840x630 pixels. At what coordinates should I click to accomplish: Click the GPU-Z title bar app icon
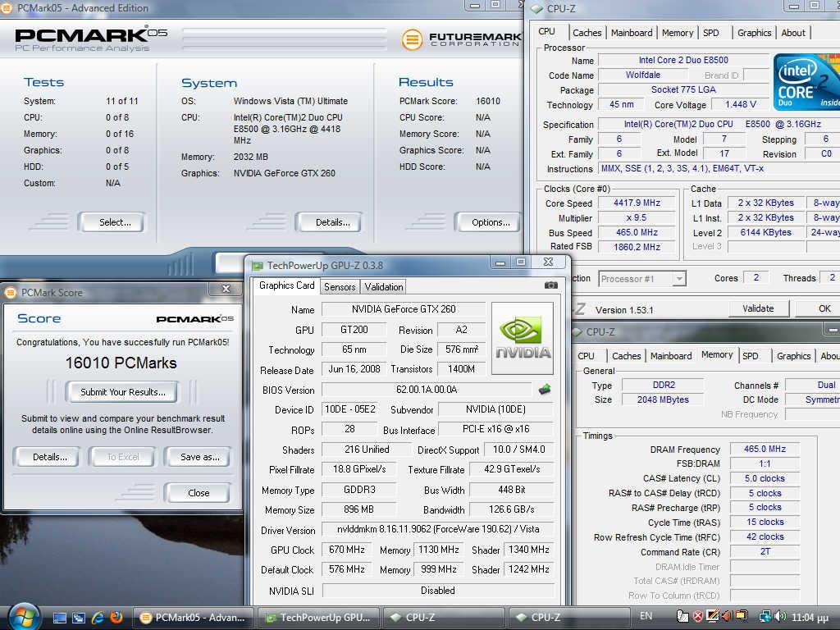(x=257, y=265)
